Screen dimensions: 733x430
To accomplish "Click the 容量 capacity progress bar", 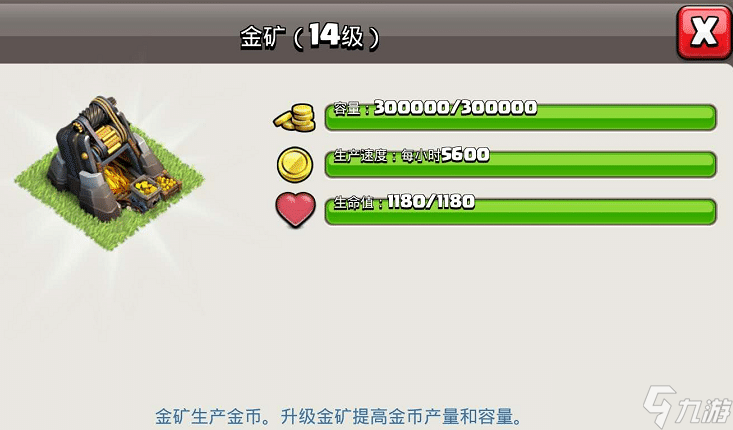I will pyautogui.click(x=520, y=117).
